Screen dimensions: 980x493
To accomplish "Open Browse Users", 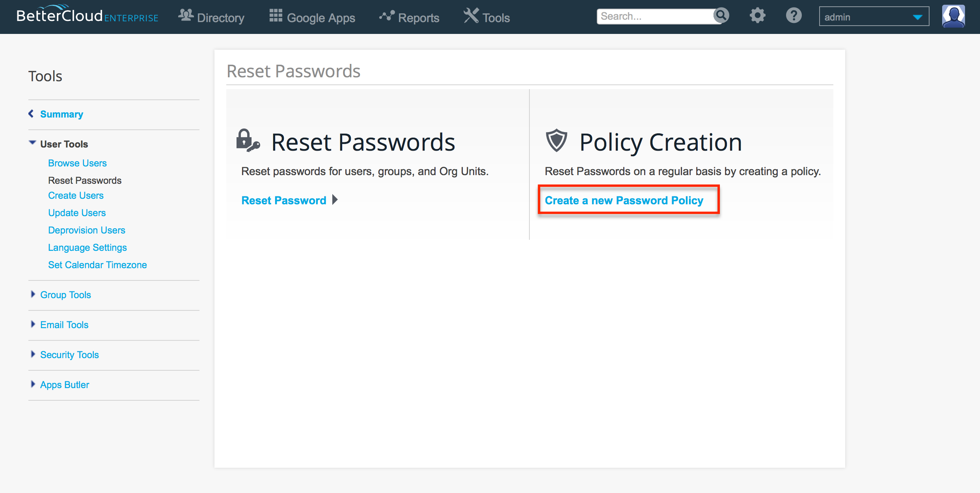I will [x=77, y=163].
